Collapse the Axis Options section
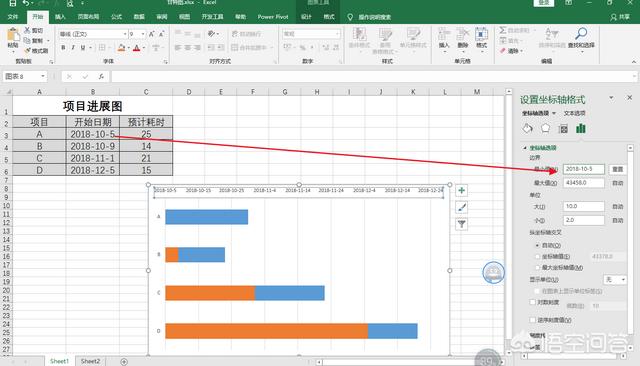Image resolution: width=640 pixels, height=366 pixels. point(525,148)
